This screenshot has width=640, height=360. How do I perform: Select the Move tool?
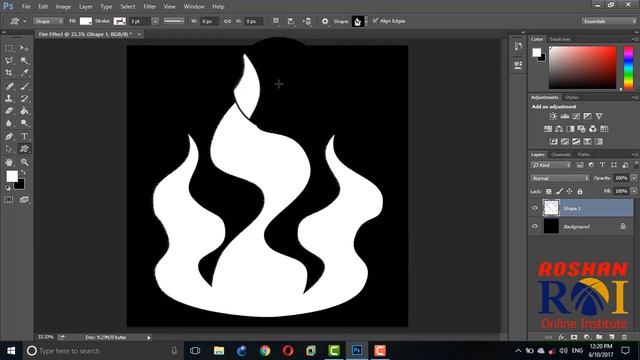click(x=24, y=48)
